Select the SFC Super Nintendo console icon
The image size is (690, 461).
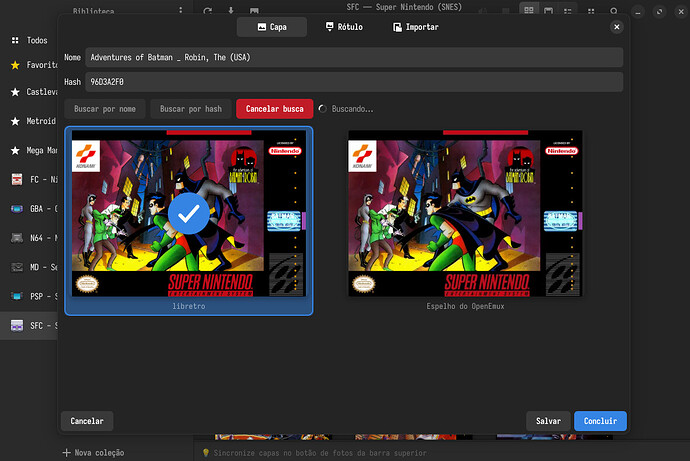coord(17,326)
